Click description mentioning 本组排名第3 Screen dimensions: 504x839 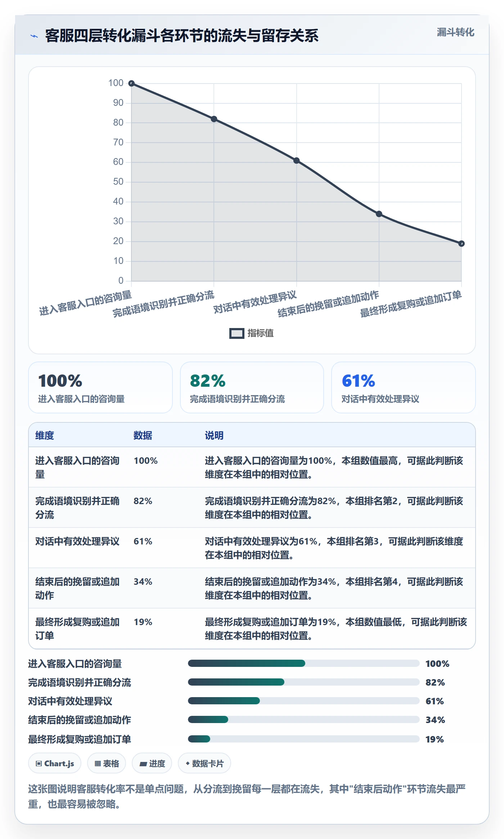[334, 548]
